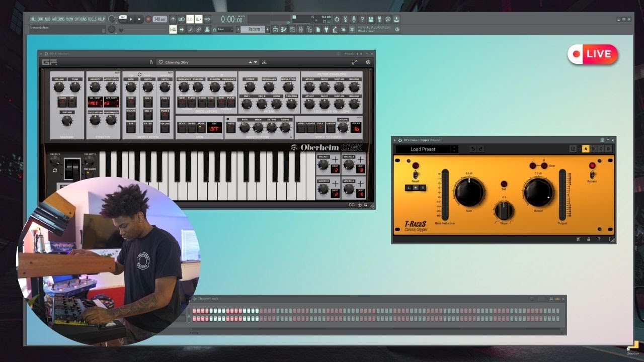The image size is (644, 362).
Task: Click the Load Preset field in Clipper
Action: pyautogui.click(x=423, y=149)
